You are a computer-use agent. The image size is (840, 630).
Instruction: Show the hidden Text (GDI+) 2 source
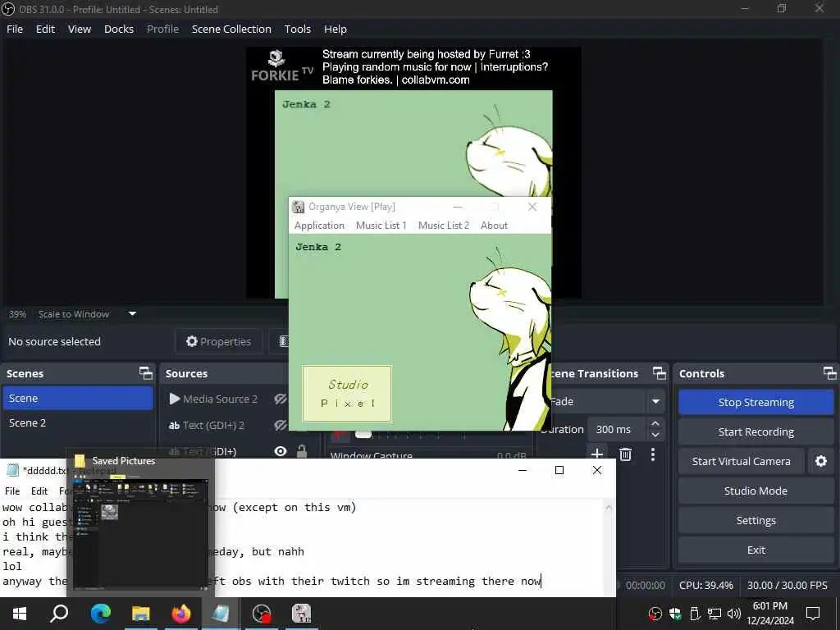coord(281,426)
